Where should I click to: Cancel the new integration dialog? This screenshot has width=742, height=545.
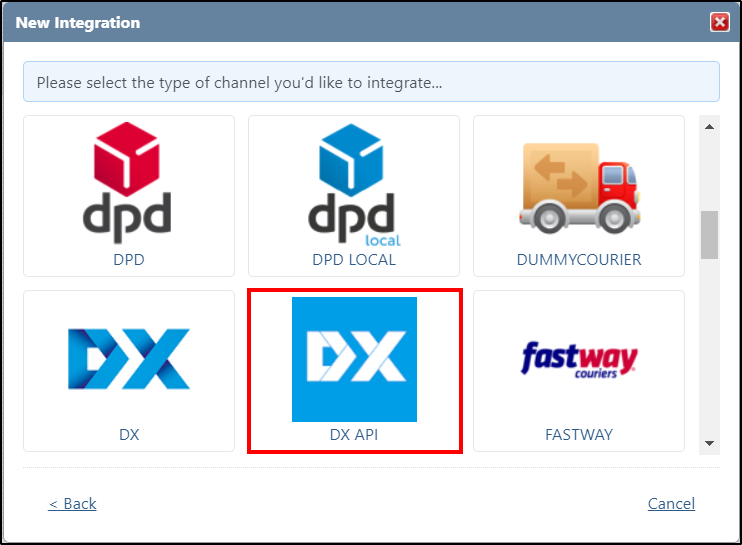point(671,504)
